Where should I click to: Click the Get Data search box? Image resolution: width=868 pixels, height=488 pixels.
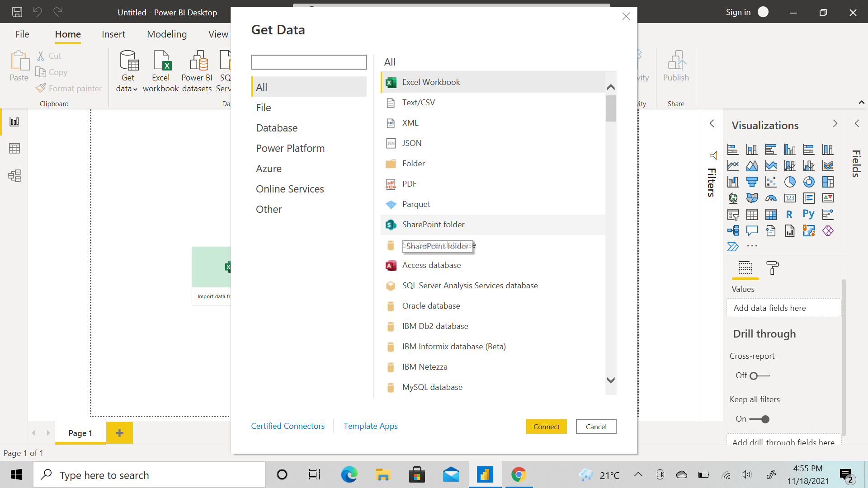point(309,62)
